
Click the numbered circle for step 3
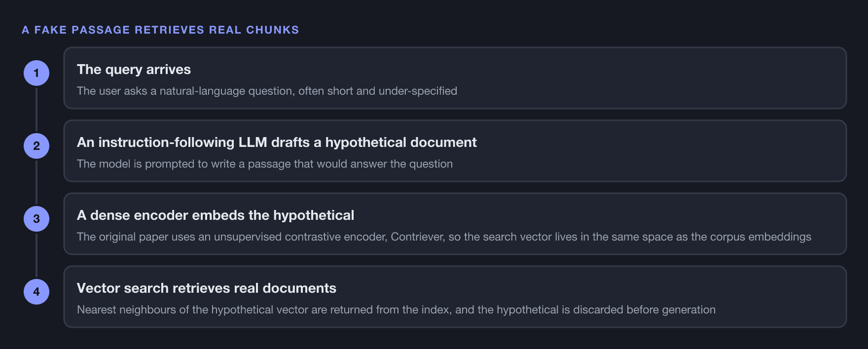coord(36,218)
